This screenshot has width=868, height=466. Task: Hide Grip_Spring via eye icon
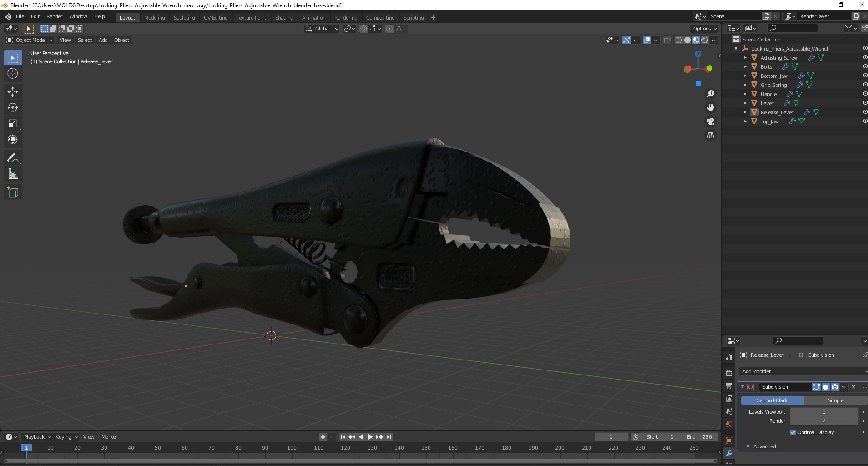click(864, 85)
